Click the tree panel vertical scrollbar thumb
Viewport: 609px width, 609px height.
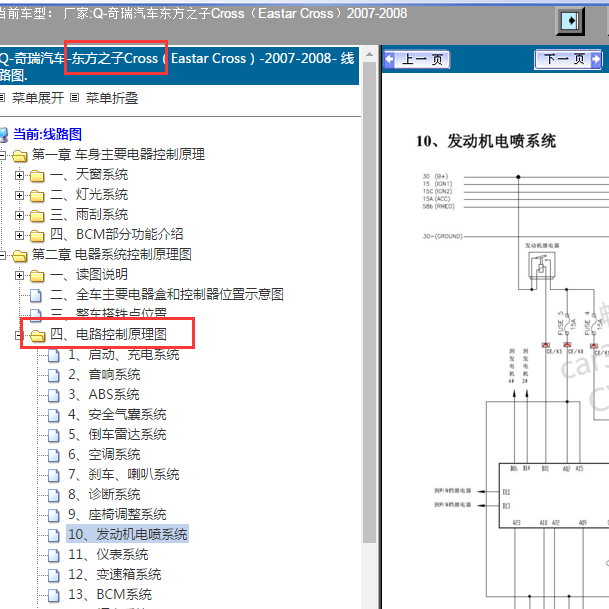[x=369, y=303]
